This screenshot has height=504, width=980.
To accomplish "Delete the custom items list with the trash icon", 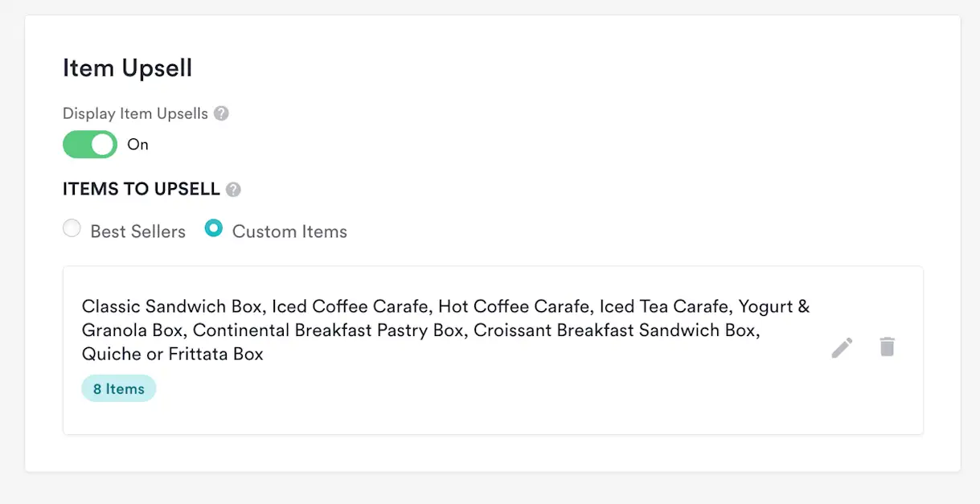I will point(887,347).
